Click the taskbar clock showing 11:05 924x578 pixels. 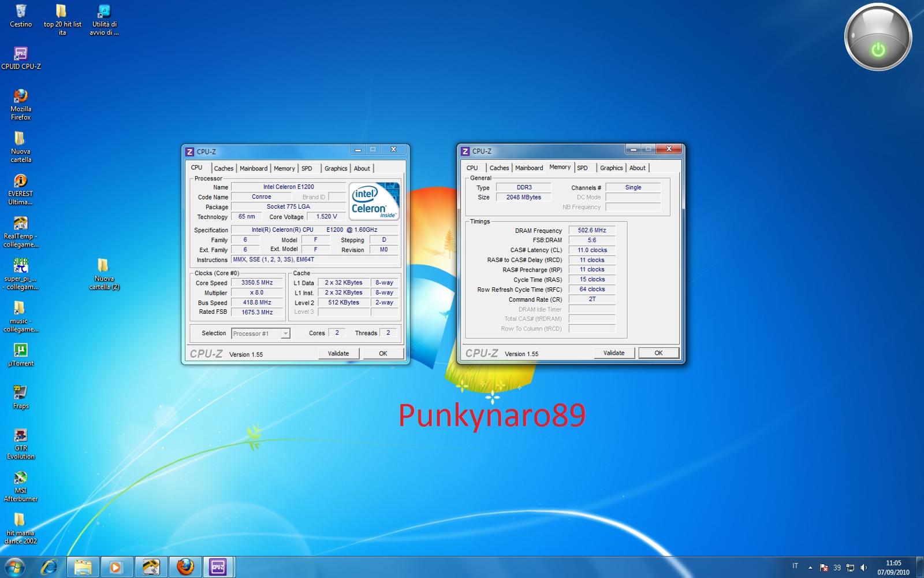tap(893, 568)
